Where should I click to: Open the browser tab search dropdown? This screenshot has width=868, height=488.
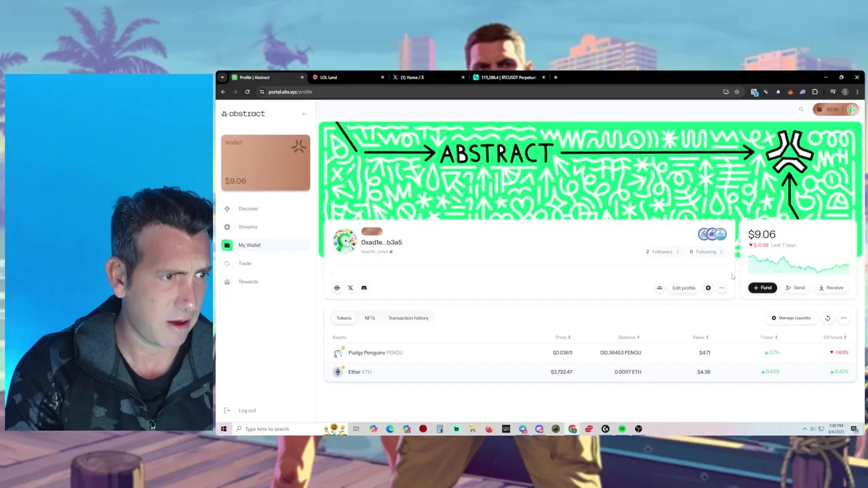(222, 77)
